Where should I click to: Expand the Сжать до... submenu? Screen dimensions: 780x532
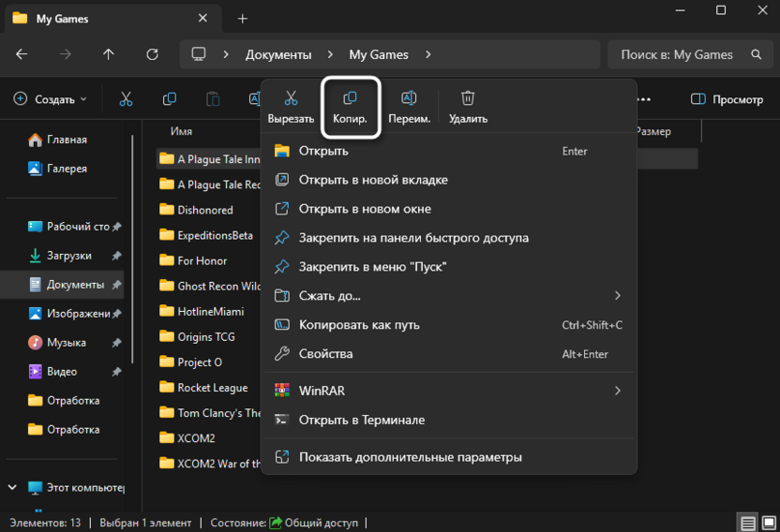click(x=449, y=296)
